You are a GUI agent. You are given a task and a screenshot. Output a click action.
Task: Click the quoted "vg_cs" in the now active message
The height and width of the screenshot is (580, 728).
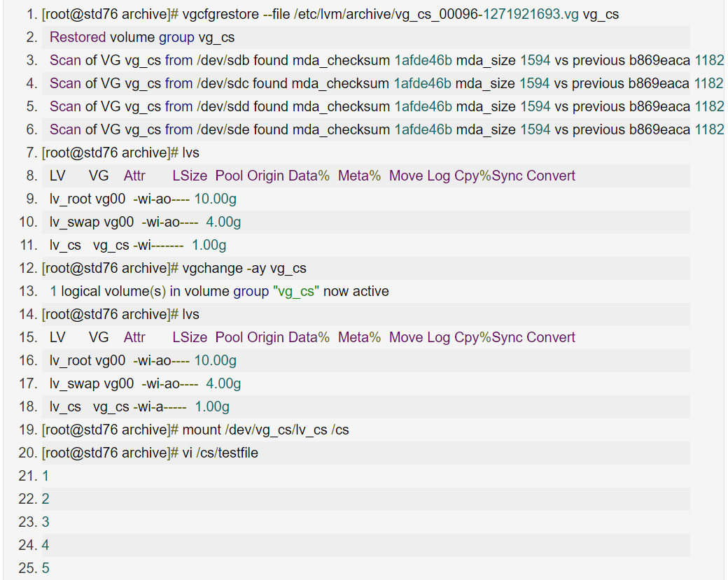[x=296, y=291]
